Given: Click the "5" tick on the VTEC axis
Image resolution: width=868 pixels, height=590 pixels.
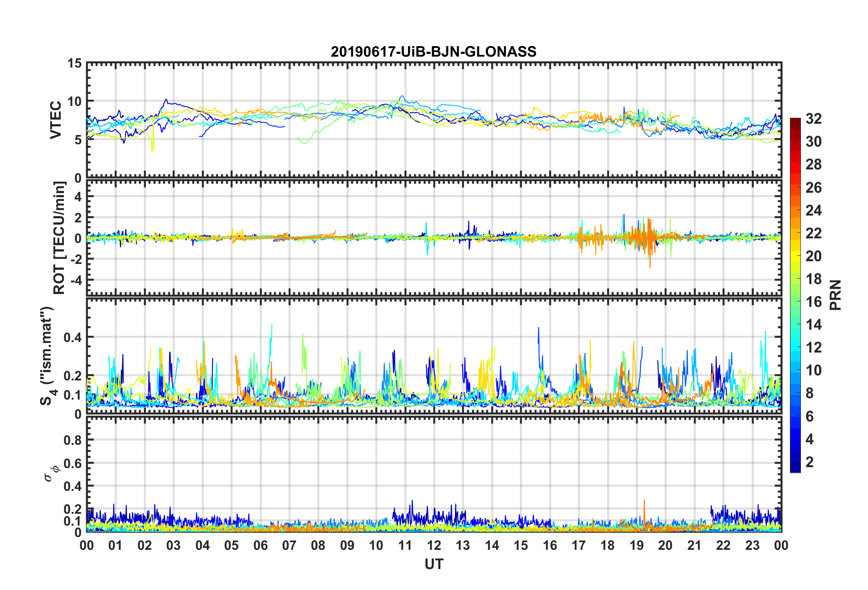Looking at the screenshot, I should tap(78, 140).
